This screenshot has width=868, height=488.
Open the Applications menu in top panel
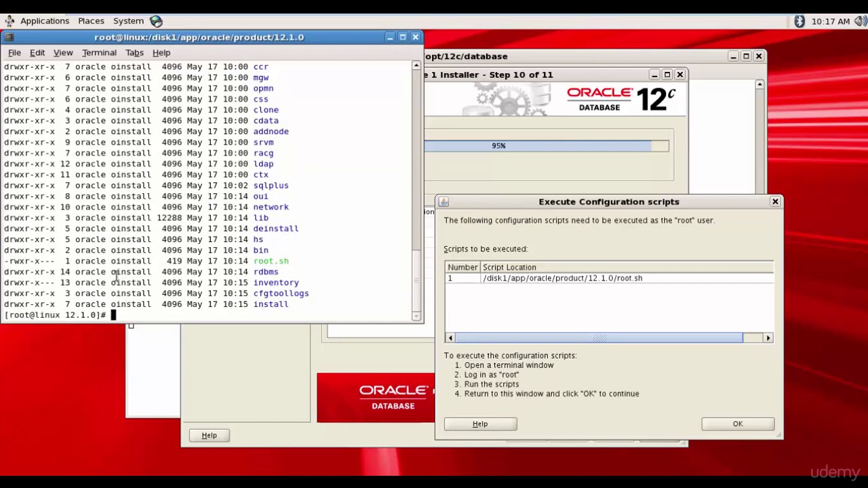point(45,21)
